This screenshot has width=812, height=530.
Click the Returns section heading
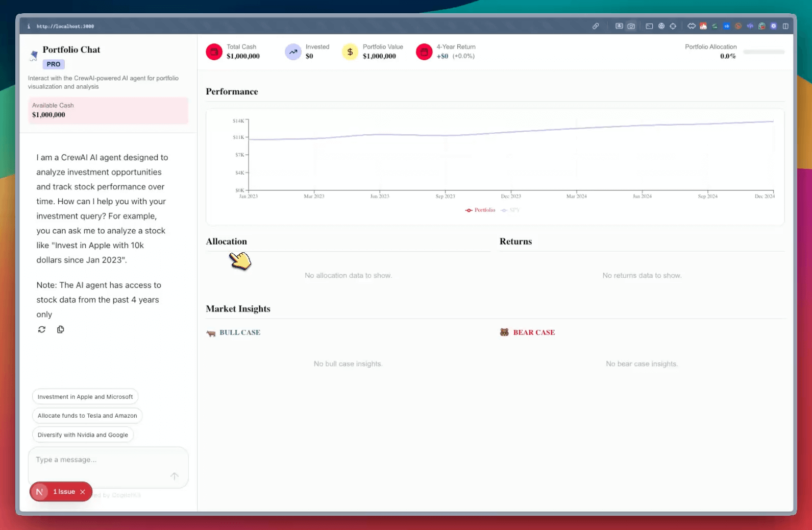pos(515,242)
